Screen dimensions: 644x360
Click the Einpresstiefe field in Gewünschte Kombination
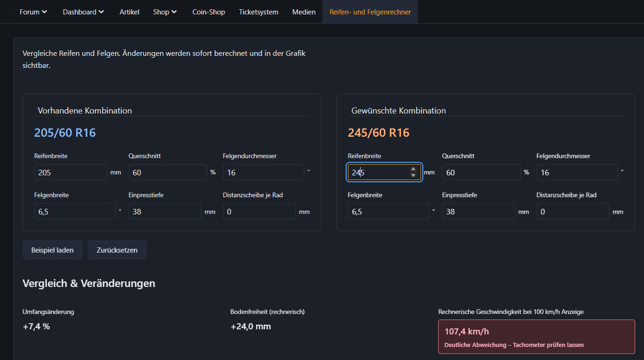[479, 211]
